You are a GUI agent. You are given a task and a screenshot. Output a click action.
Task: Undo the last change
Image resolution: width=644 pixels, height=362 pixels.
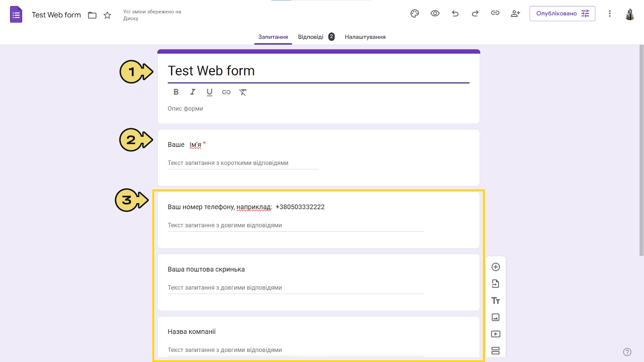tap(455, 13)
